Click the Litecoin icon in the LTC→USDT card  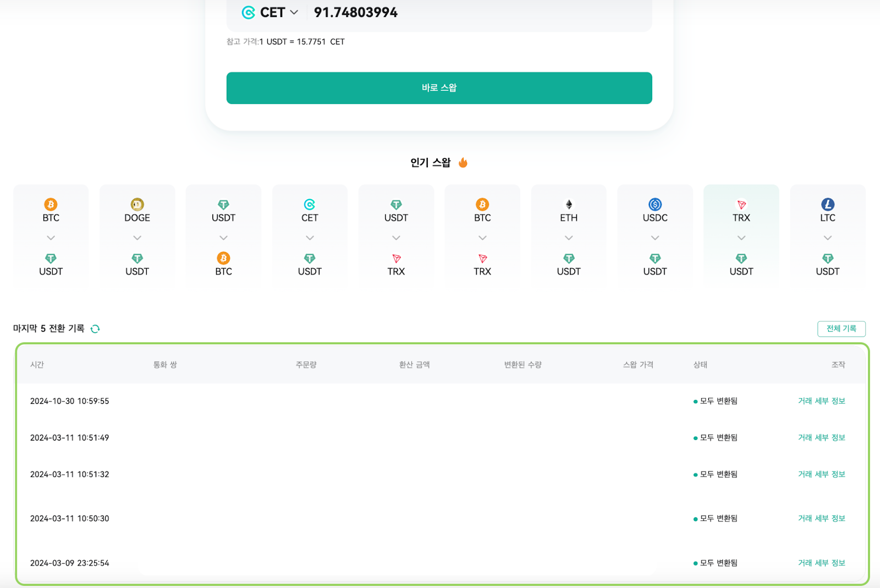click(x=827, y=204)
